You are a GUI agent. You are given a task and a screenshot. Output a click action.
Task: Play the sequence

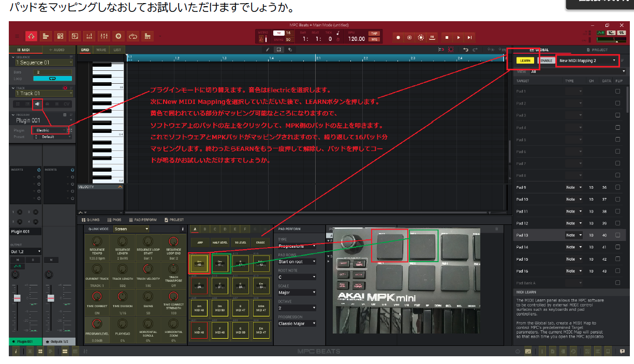tap(458, 37)
